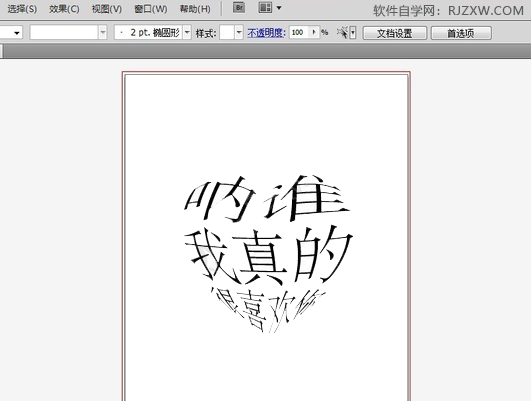Click the arrange documents layout icon
This screenshot has width=531, height=401.
(x=265, y=7)
